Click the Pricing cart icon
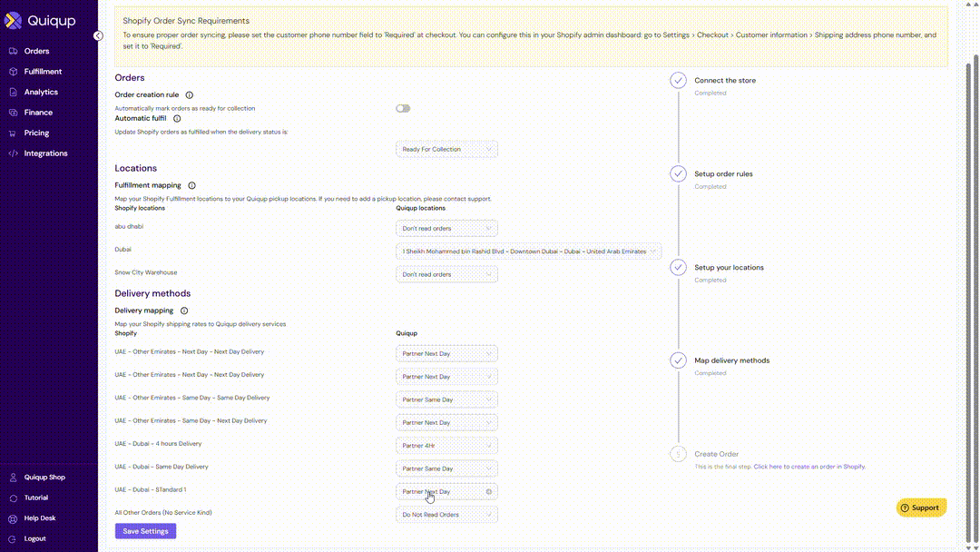980x552 pixels. (x=13, y=133)
